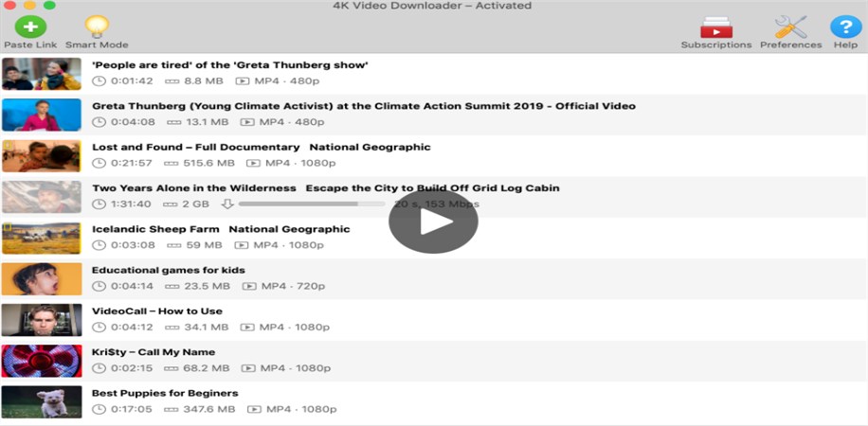
Task: Select Greta Thunberg Climate Action Summit thumbnail
Action: click(x=42, y=115)
